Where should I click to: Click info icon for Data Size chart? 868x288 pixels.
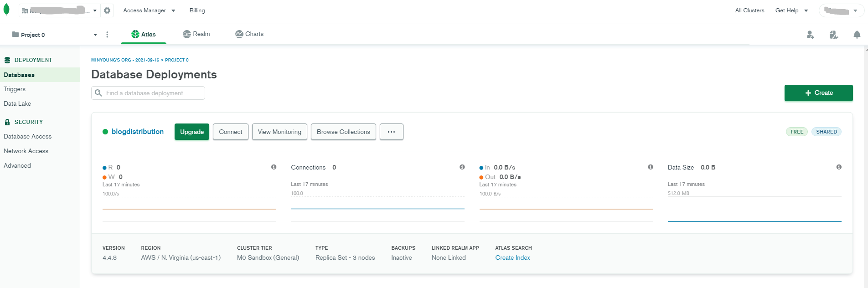click(x=839, y=167)
